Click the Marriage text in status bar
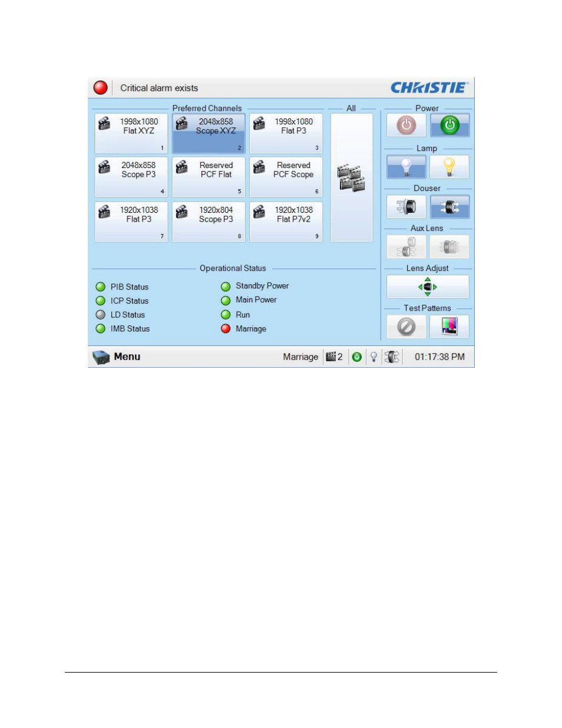Image resolution: width=562 pixels, height=728 pixels. [x=300, y=357]
